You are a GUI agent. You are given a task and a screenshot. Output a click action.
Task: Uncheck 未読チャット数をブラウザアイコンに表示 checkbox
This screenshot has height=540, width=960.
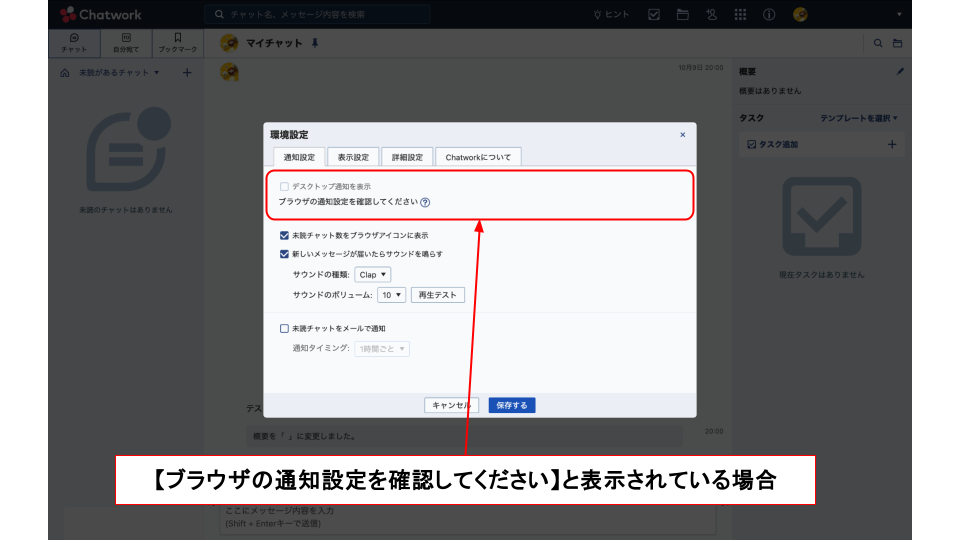pos(285,235)
